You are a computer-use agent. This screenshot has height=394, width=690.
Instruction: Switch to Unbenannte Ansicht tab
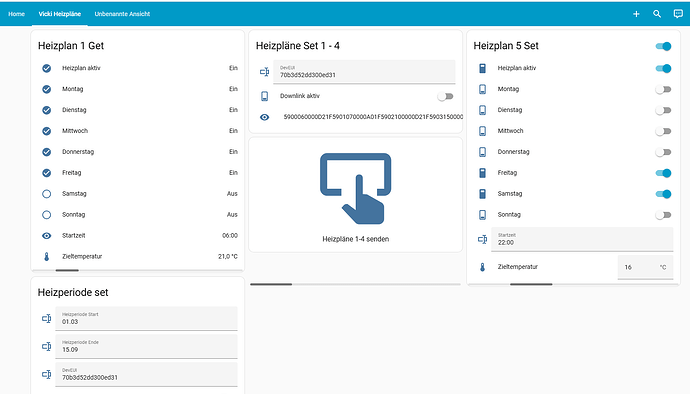[x=122, y=14]
